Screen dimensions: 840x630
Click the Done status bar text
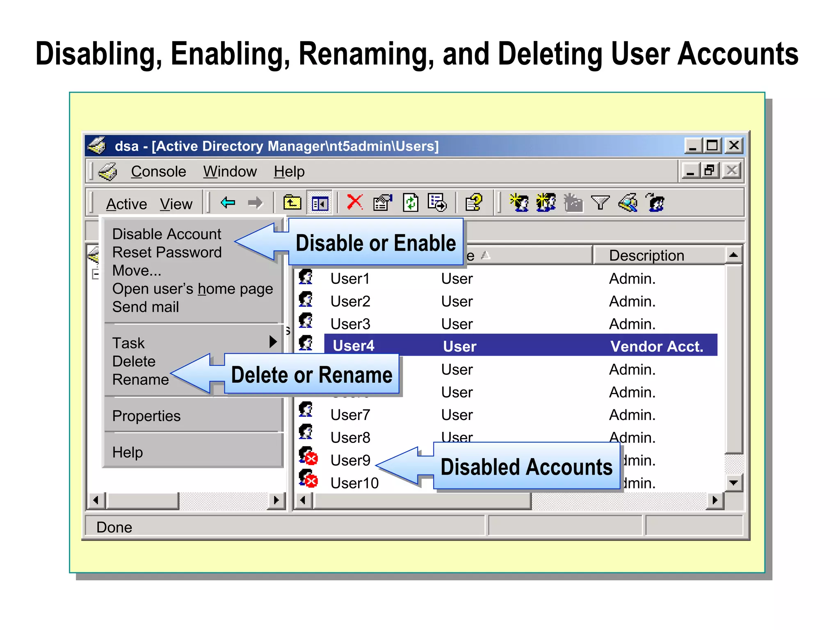(114, 527)
